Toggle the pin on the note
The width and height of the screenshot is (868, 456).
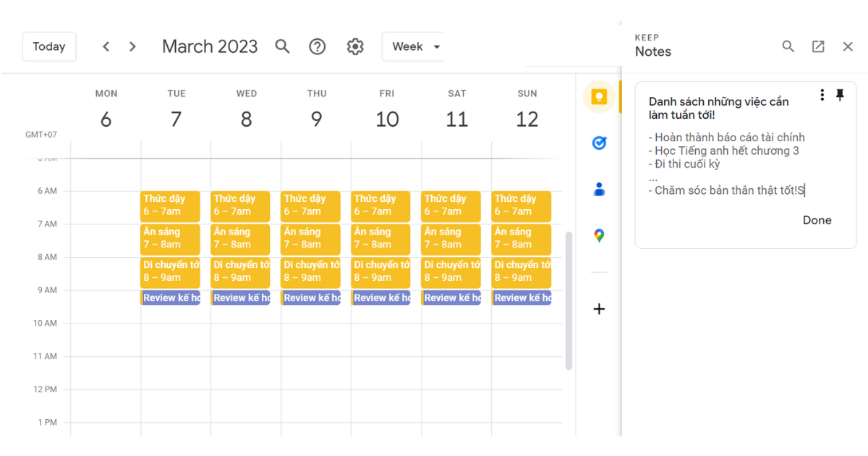click(x=840, y=95)
